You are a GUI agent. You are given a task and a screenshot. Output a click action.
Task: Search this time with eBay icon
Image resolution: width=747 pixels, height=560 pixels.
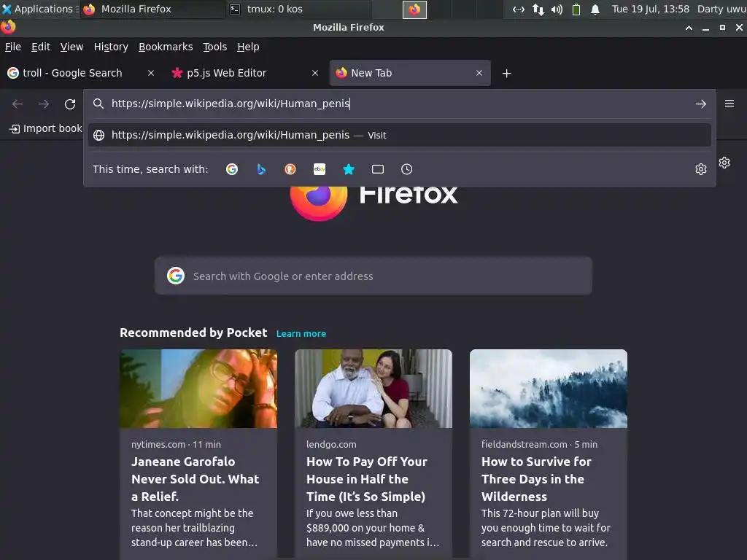tap(320, 169)
